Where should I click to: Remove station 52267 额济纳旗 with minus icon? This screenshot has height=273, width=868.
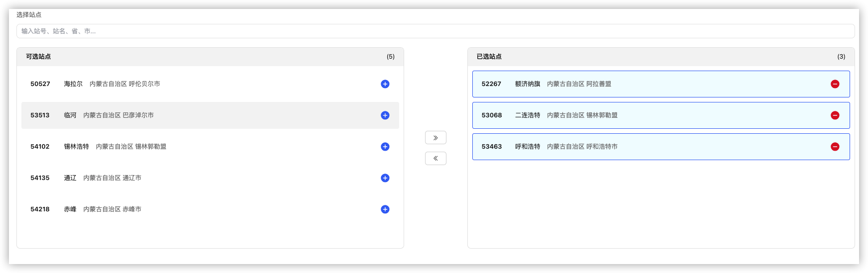[x=835, y=84]
